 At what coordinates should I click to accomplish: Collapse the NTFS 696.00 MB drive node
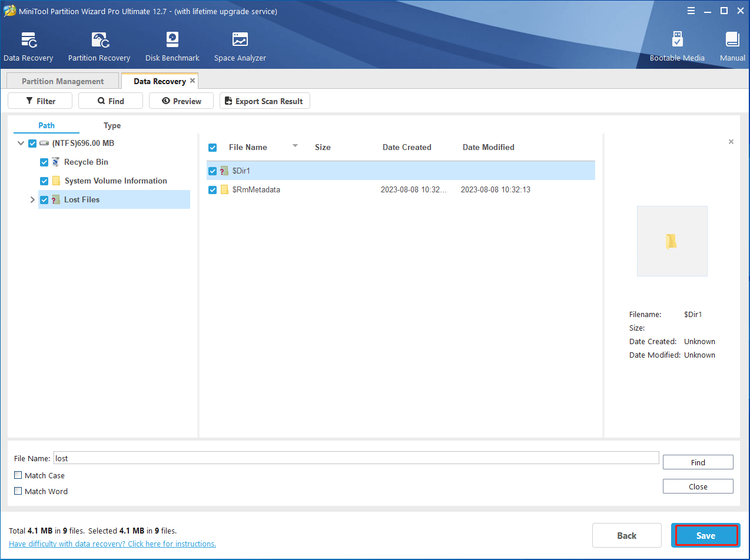coord(21,143)
